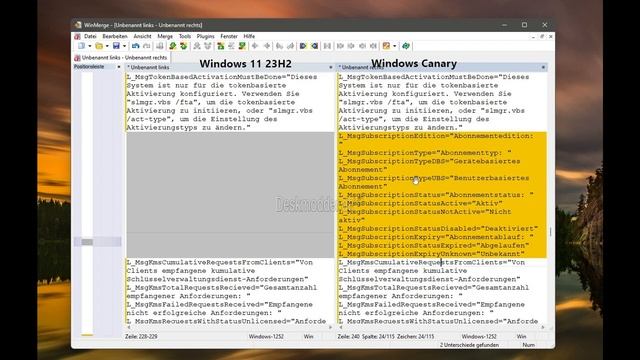
Task: Maximize the WinMerge window
Action: pyautogui.click(x=524, y=25)
